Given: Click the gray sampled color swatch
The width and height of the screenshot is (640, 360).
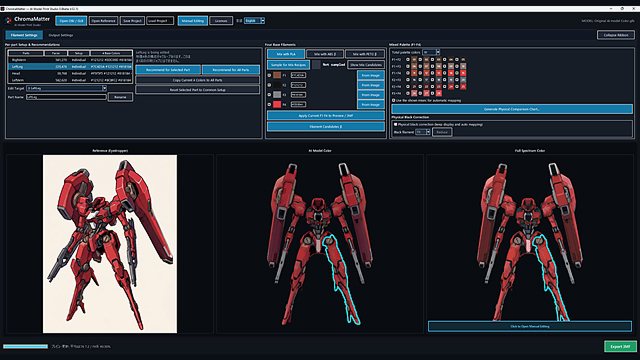Looking at the screenshot, I should 316,65.
